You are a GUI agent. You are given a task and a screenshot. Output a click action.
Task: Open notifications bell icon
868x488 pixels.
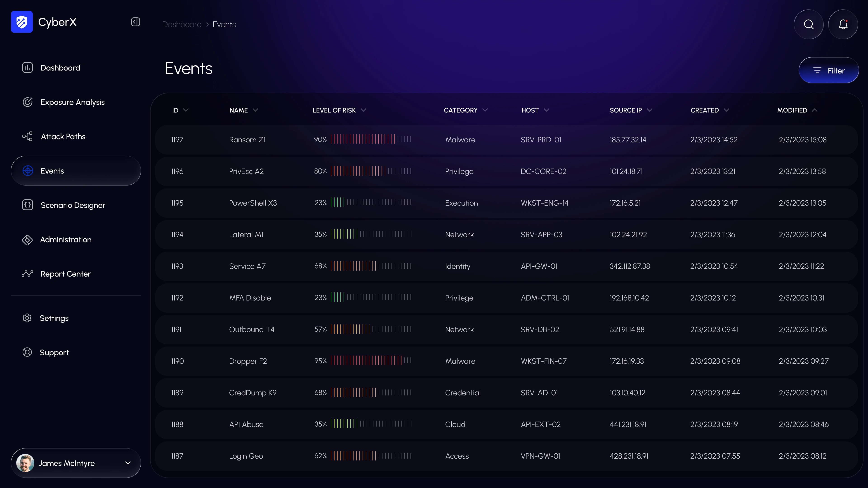(x=843, y=24)
